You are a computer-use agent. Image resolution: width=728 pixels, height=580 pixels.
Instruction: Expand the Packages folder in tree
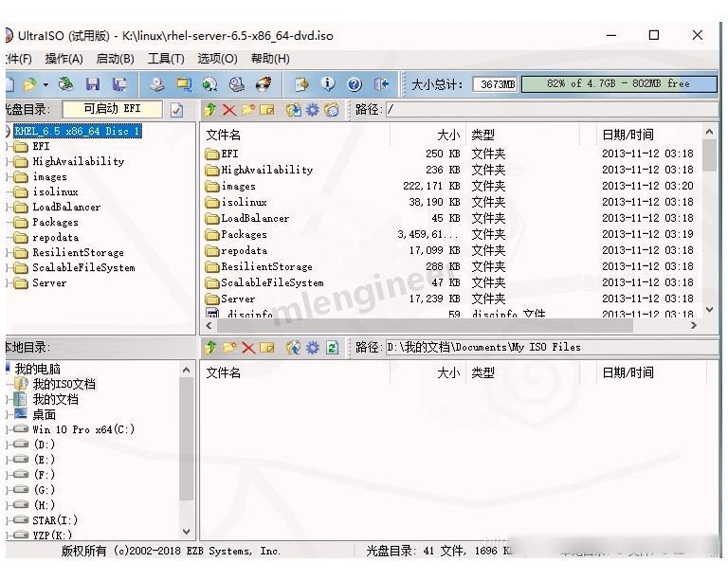point(9,223)
